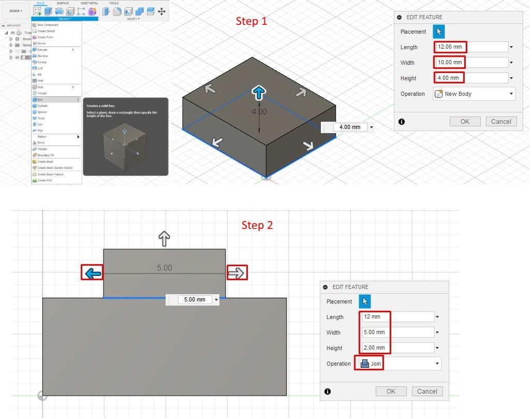
Task: Click the Length input showing 12.00 mm
Action: pyautogui.click(x=450, y=47)
